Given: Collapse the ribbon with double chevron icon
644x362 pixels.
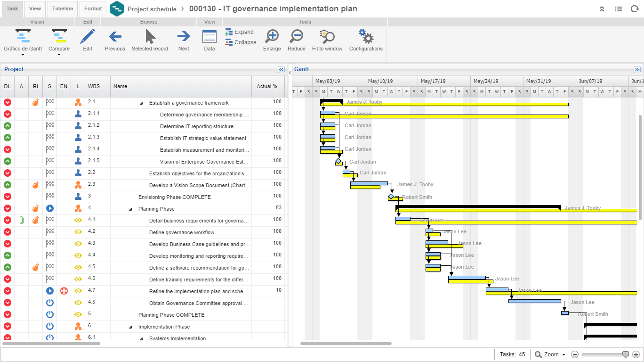Looking at the screenshot, I should point(602,9).
